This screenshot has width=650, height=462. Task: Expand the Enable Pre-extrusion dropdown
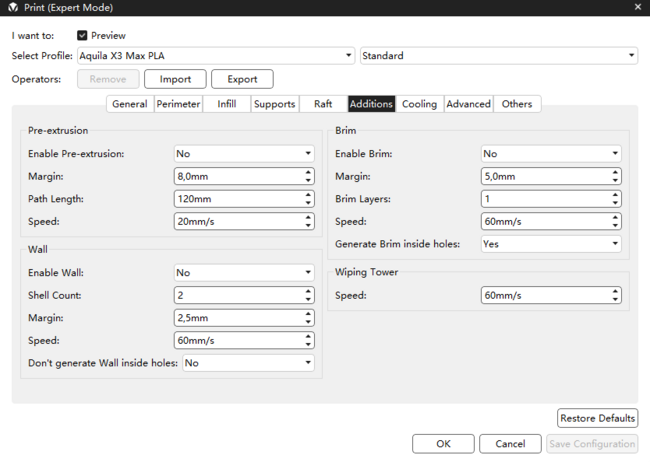pyautogui.click(x=244, y=154)
